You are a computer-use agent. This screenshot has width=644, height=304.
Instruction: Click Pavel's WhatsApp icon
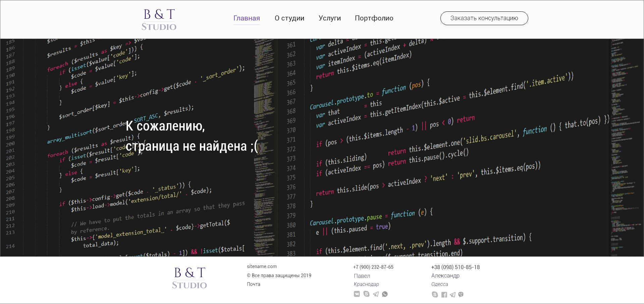click(384, 294)
